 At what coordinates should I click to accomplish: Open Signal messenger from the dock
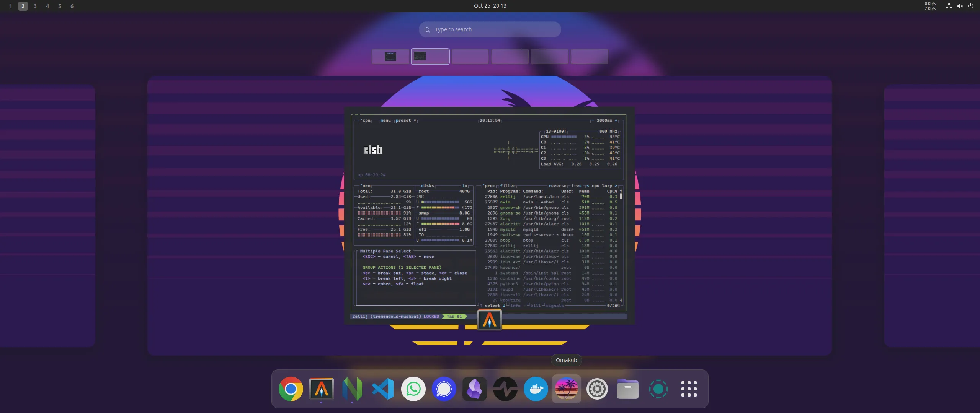click(x=444, y=389)
